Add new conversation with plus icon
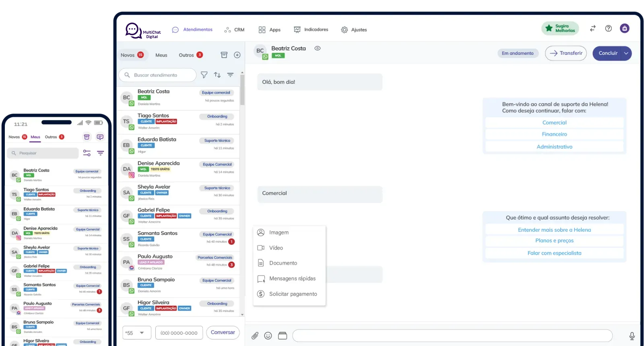Image resolution: width=644 pixels, height=346 pixels. pyautogui.click(x=237, y=55)
